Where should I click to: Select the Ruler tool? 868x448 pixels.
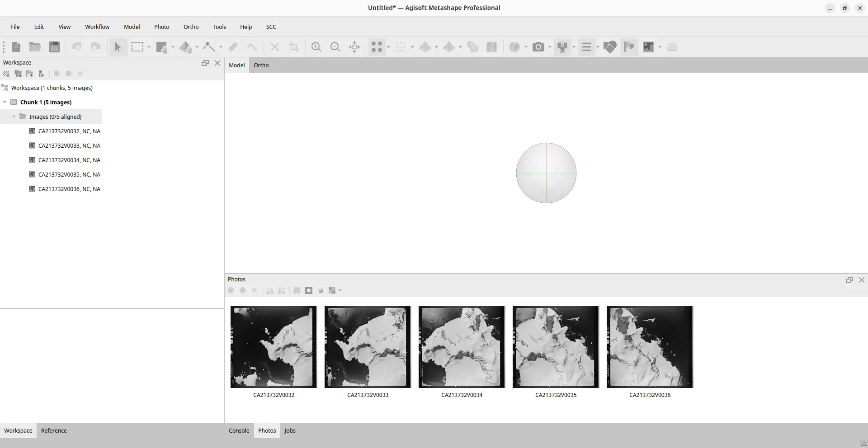click(x=233, y=47)
